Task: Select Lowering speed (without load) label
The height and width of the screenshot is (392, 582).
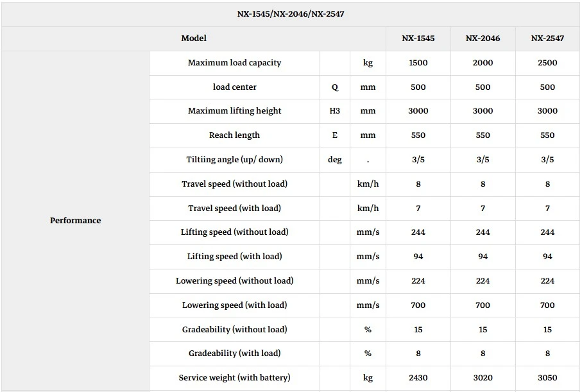Action: [x=234, y=280]
